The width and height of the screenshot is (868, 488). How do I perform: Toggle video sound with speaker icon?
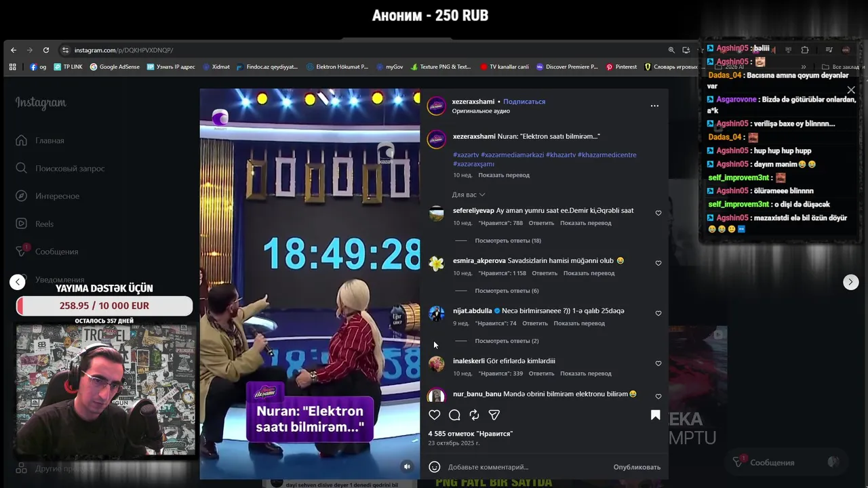(x=407, y=466)
